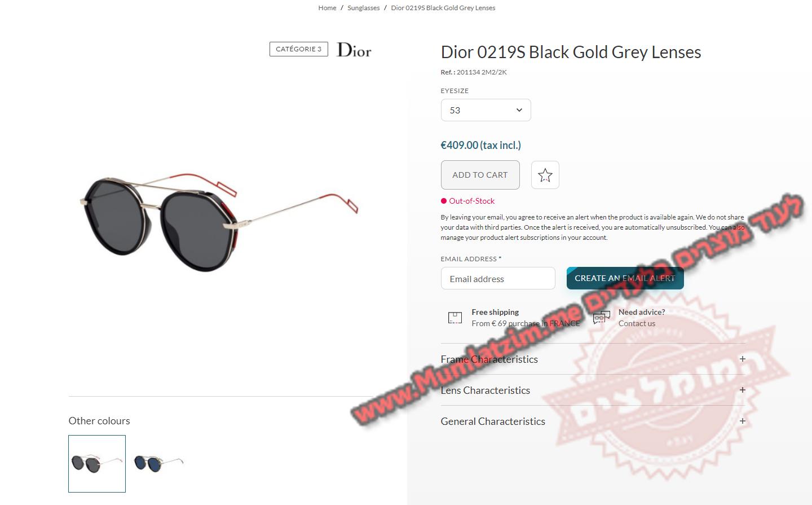The height and width of the screenshot is (505, 812).
Task: Click plus icon beside Lens Characteristics
Action: pyautogui.click(x=742, y=390)
